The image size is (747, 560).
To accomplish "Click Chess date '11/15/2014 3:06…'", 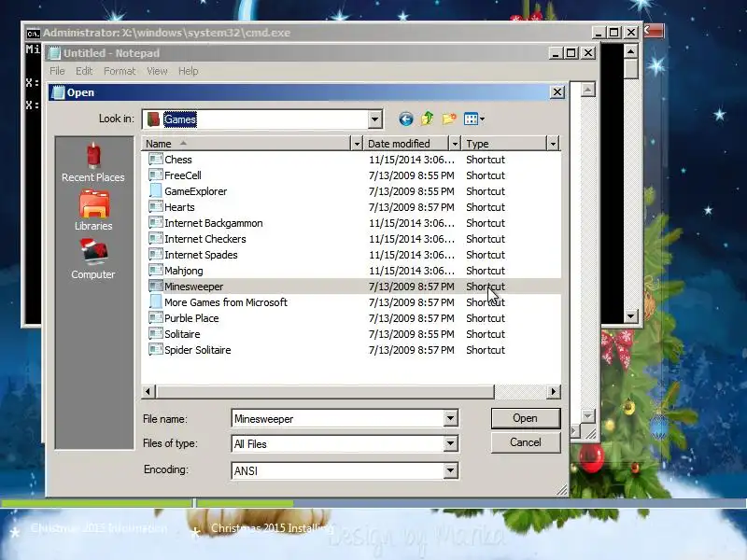I will coord(412,160).
